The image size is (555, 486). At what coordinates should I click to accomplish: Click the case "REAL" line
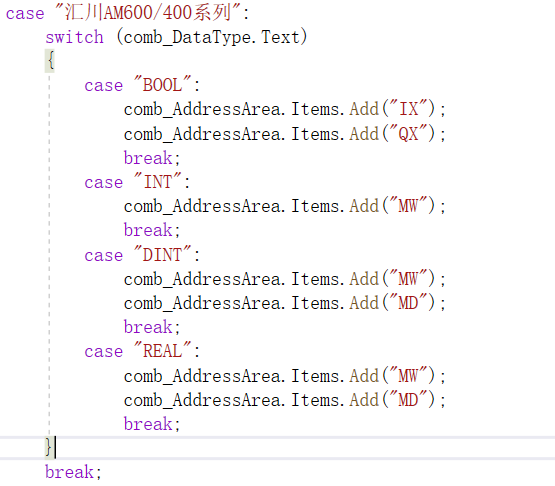pos(142,351)
